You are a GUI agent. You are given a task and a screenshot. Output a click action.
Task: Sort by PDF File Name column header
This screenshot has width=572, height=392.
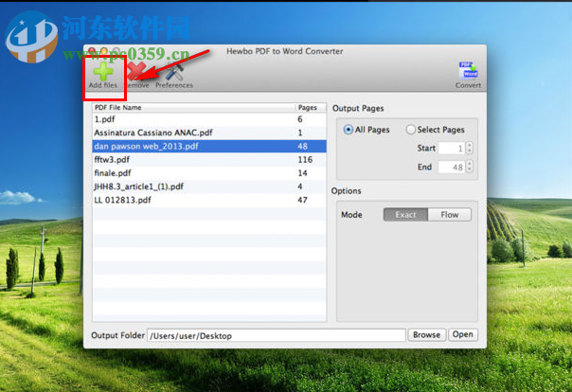(193, 108)
